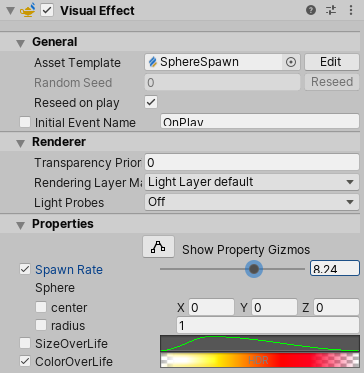The height and width of the screenshot is (373, 364).
Task: Click the SphereSpawn asset icon
Action: (153, 62)
